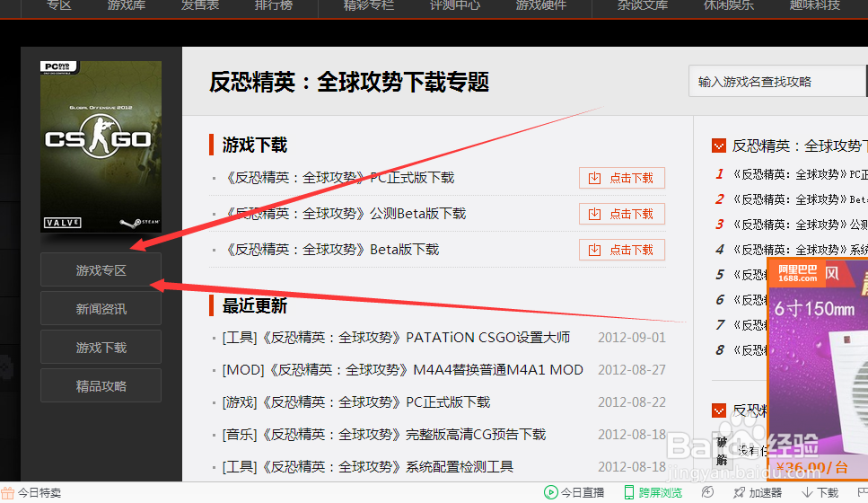Open 游戏硬件 in top navigation bar

tap(541, 5)
